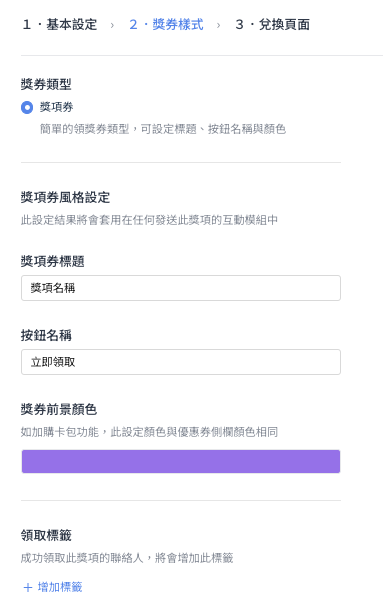Click the 獎項券 radio label text

pyautogui.click(x=57, y=107)
